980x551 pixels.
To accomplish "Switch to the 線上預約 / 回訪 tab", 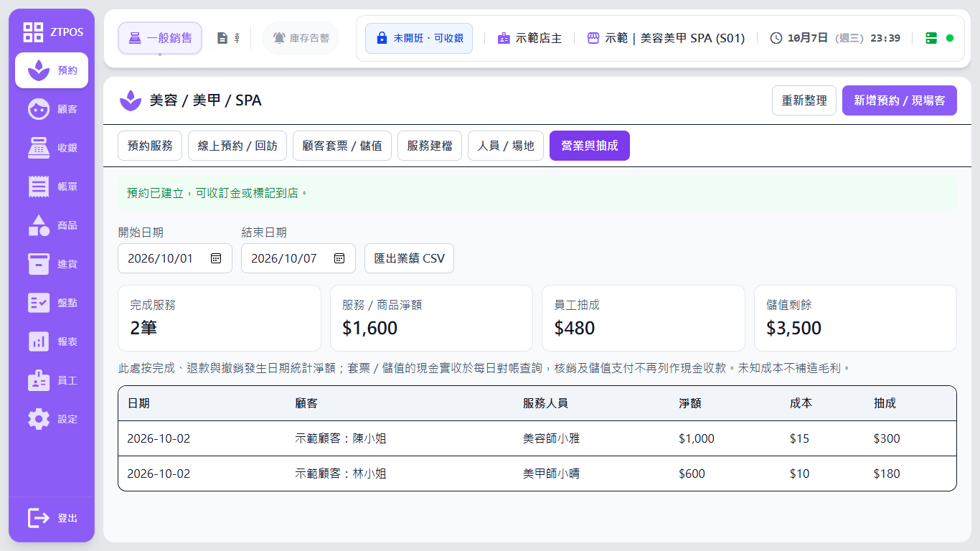I will tap(237, 146).
